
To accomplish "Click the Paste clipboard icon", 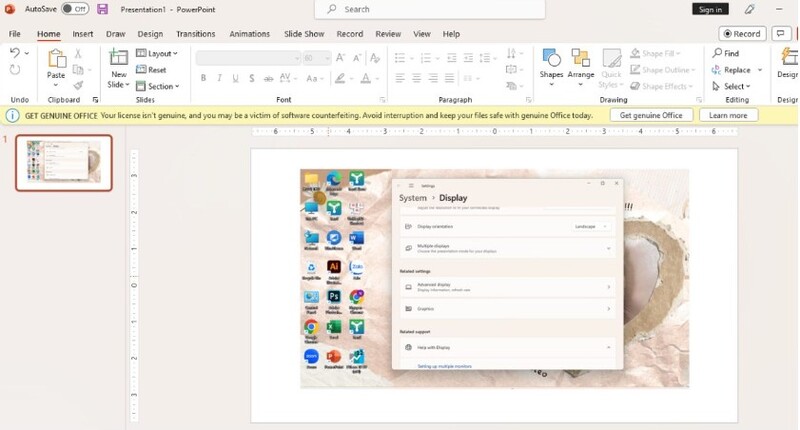I will [x=56, y=59].
